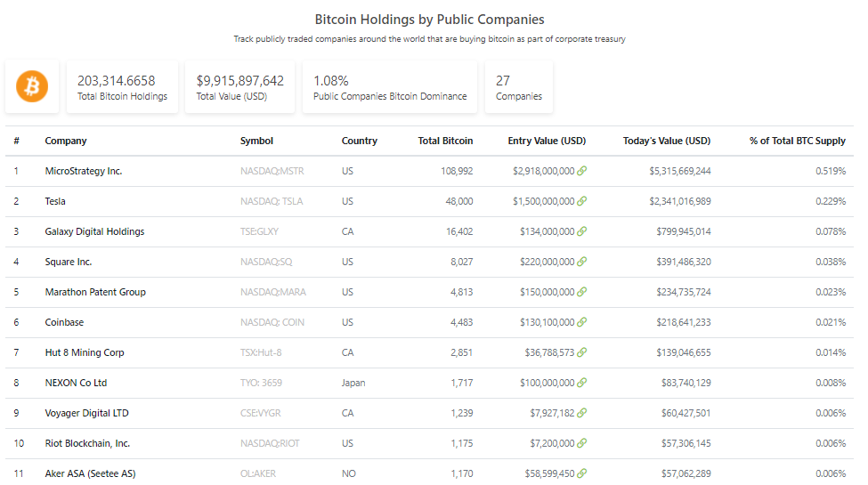868x485 pixels.
Task: Click the $36,788,573 entry value cell
Action: pyautogui.click(x=549, y=352)
